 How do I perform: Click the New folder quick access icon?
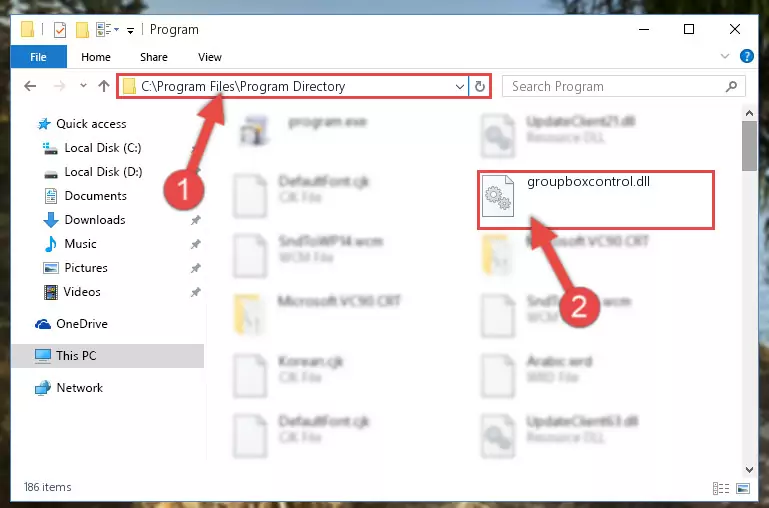click(x=82, y=29)
